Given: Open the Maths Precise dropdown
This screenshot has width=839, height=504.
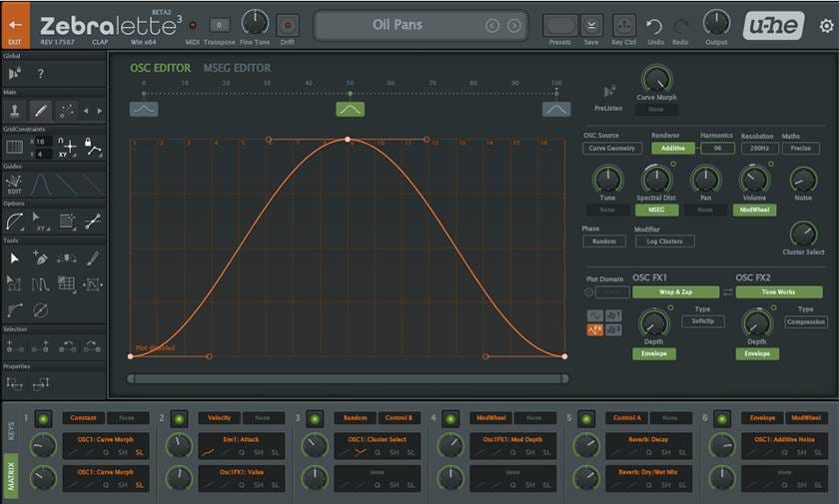Looking at the screenshot, I should coord(800,148).
